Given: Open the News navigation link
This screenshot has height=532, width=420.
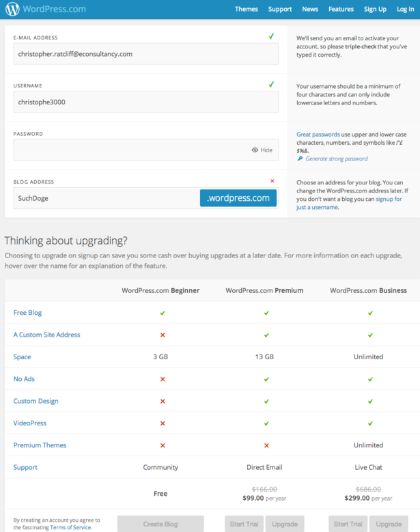Looking at the screenshot, I should pyautogui.click(x=310, y=10).
